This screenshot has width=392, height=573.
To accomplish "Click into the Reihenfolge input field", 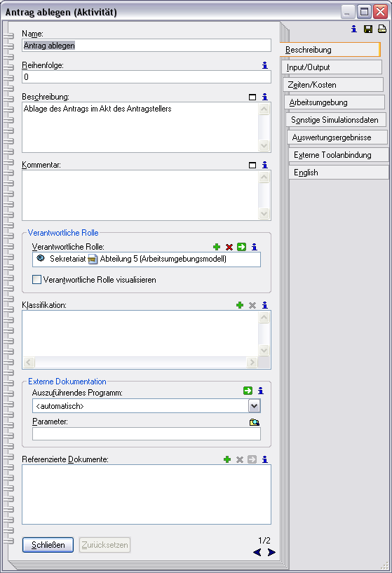I will click(147, 77).
